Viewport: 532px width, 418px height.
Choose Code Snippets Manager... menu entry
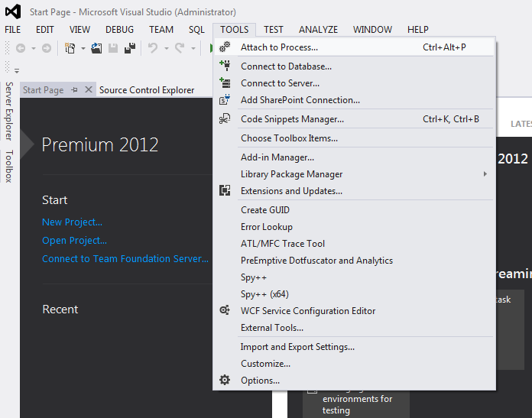click(354, 119)
